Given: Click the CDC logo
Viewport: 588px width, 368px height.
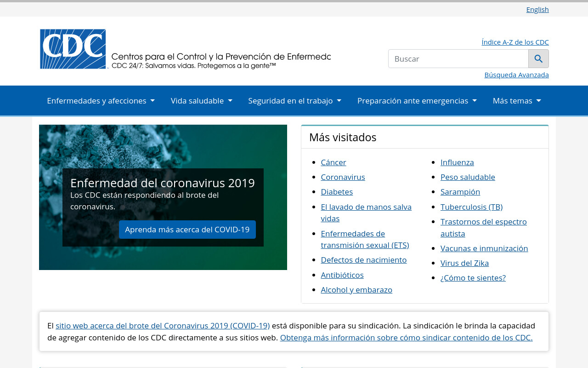Looking at the screenshot, I should pos(185,49).
